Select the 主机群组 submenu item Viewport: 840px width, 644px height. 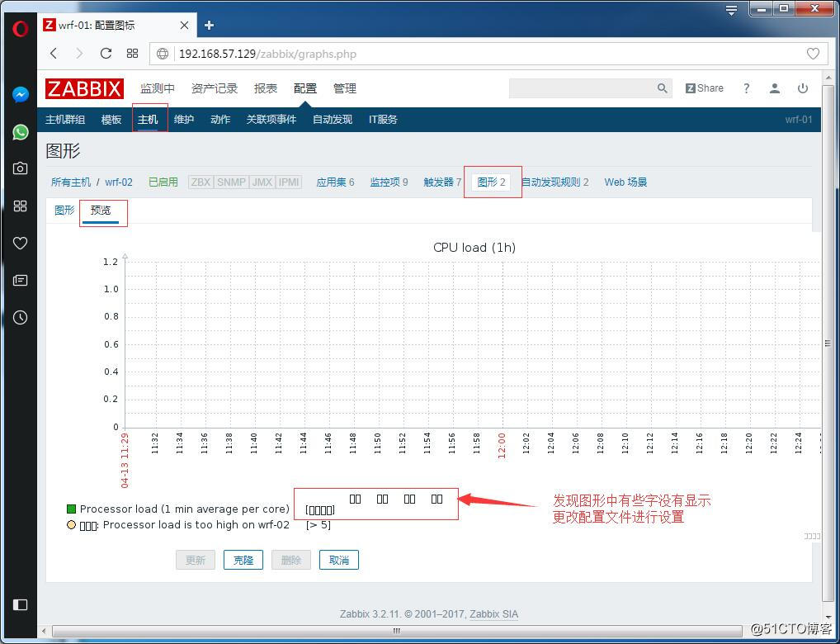65,120
